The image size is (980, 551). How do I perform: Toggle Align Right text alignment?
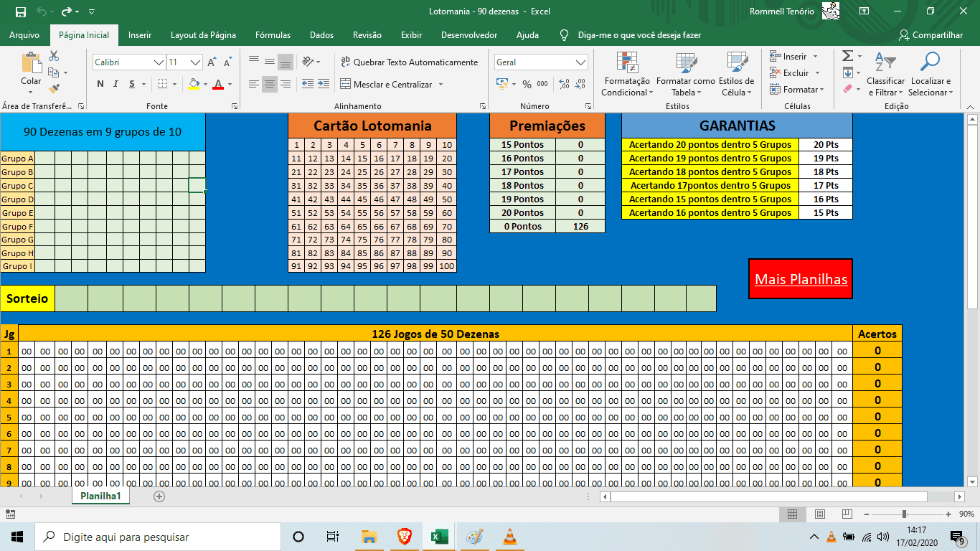(286, 84)
